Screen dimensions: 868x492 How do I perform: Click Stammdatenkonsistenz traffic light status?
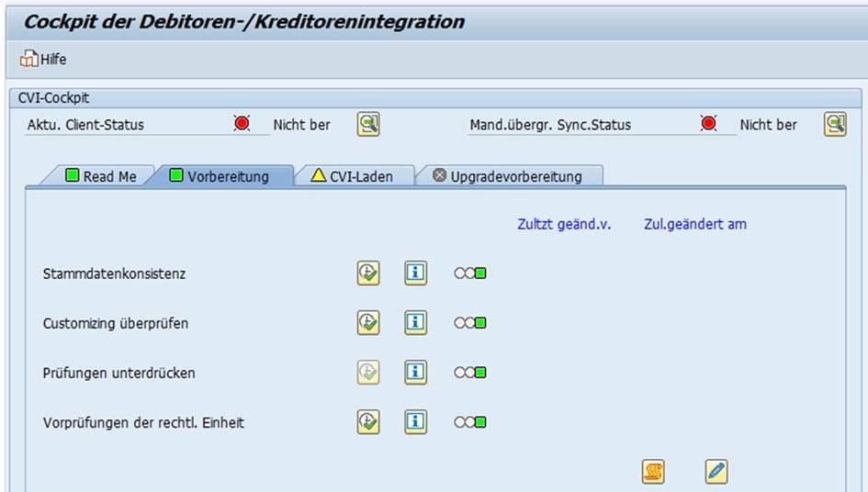point(470,273)
